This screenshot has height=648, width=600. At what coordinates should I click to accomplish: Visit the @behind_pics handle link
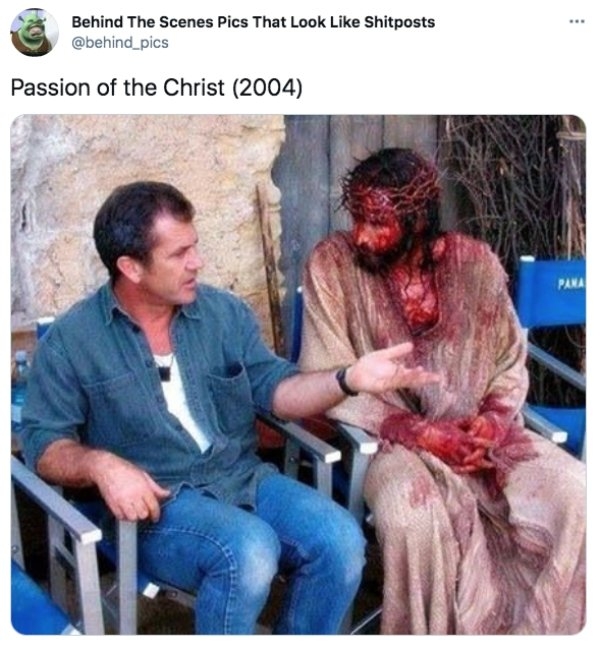pyautogui.click(x=120, y=43)
